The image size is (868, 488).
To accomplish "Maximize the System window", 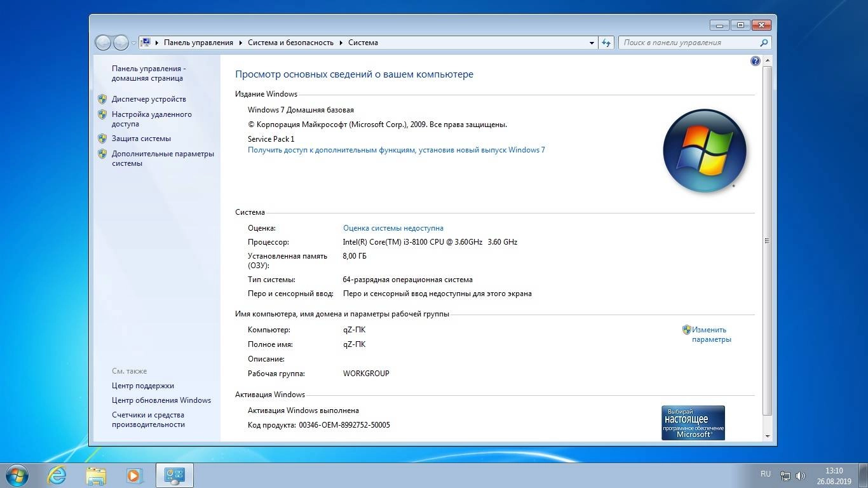I will [x=740, y=25].
